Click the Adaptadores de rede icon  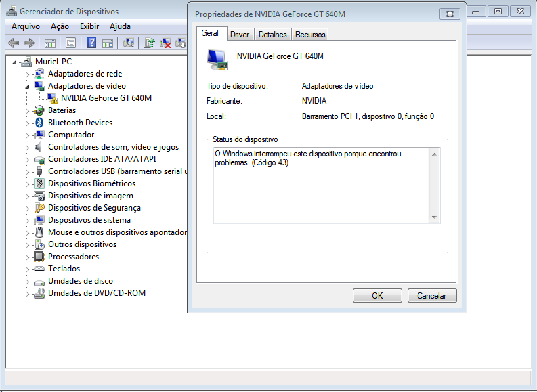[39, 74]
